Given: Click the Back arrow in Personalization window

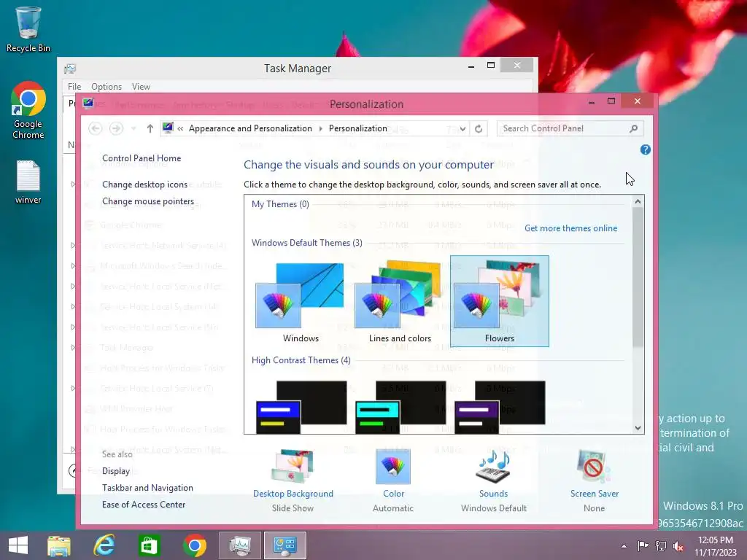Looking at the screenshot, I should tap(96, 128).
